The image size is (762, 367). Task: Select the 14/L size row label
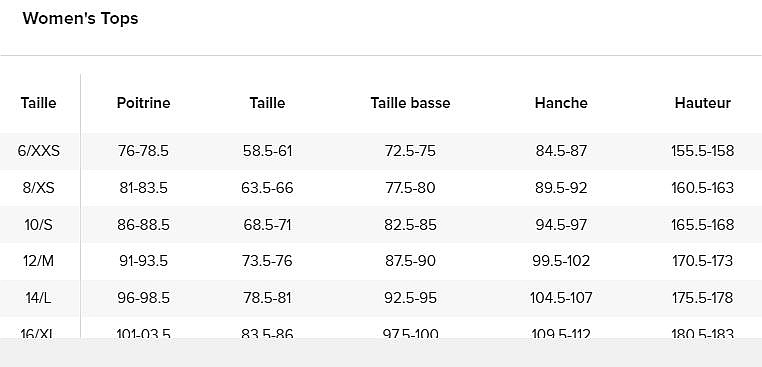coord(38,297)
